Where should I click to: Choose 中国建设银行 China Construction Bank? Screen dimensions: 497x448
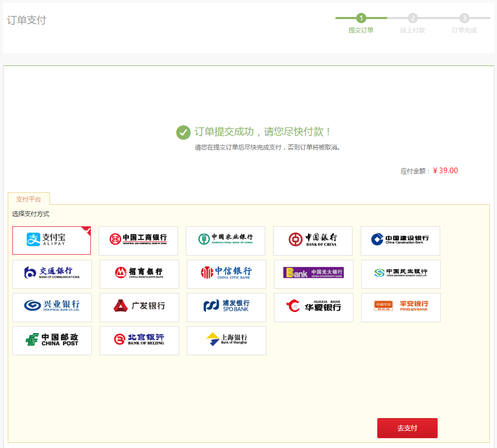point(400,241)
